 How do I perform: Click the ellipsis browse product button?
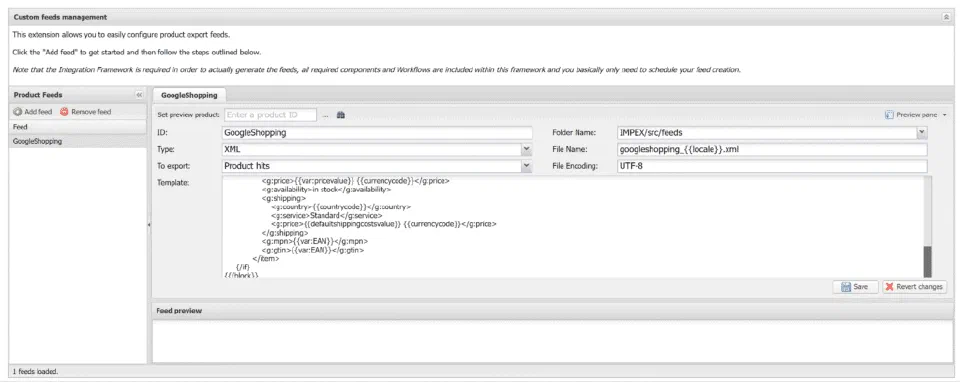click(x=326, y=115)
